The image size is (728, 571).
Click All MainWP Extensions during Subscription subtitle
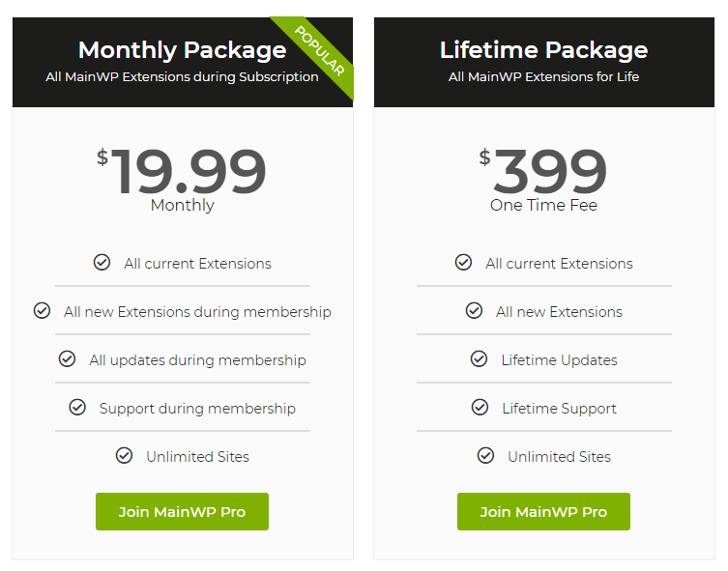182,77
